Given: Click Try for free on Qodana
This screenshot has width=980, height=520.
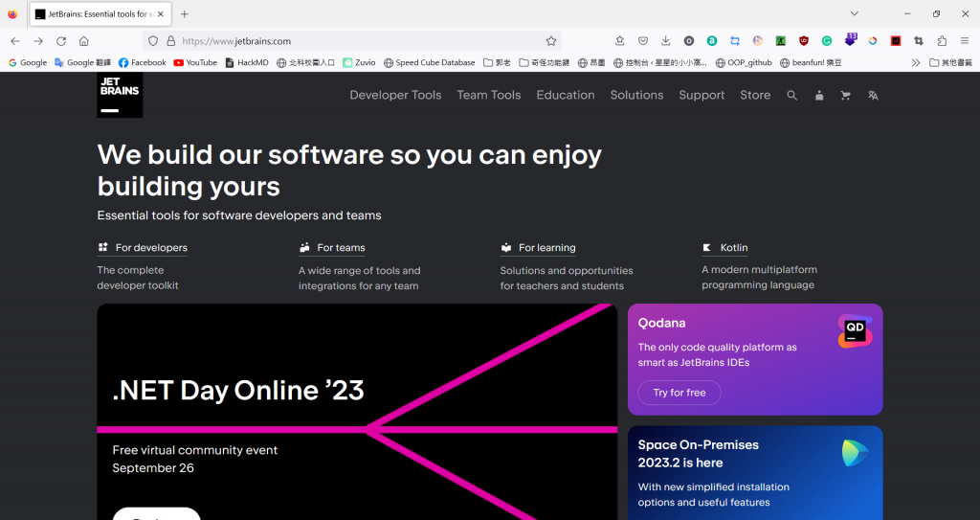Looking at the screenshot, I should point(679,393).
